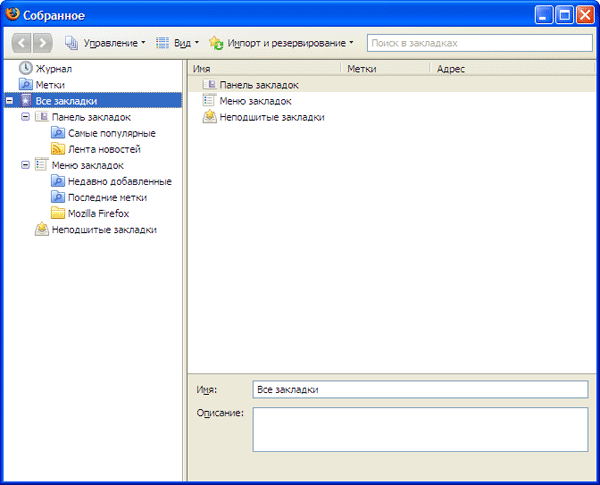Select Неподшитые закладки in the left tree
600x485 pixels.
[x=104, y=230]
